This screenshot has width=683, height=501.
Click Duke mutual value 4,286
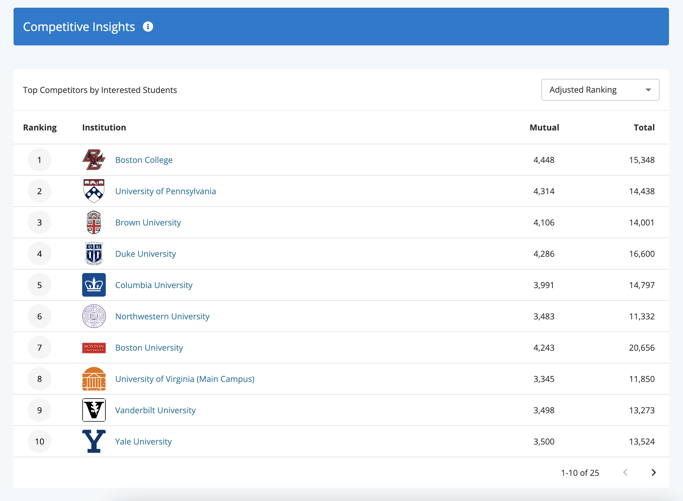pos(544,254)
